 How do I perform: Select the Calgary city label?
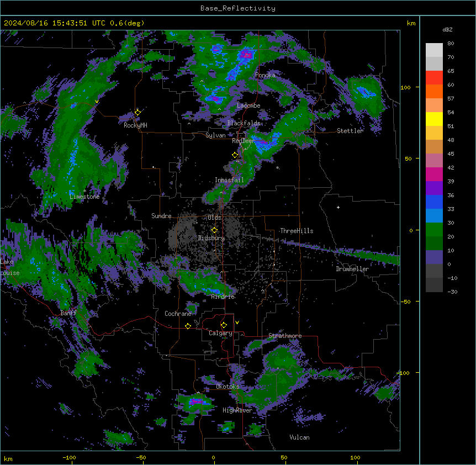pos(220,333)
